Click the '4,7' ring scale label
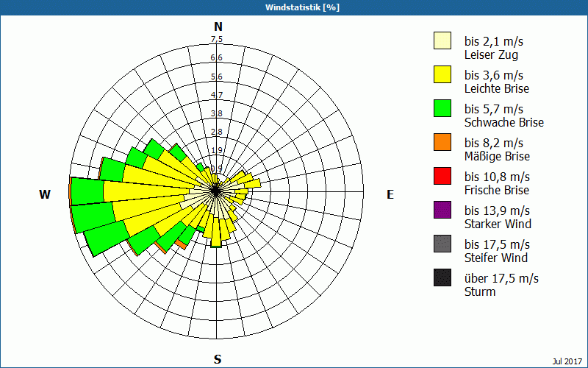Viewport: 588px width, 368px height. [x=217, y=95]
